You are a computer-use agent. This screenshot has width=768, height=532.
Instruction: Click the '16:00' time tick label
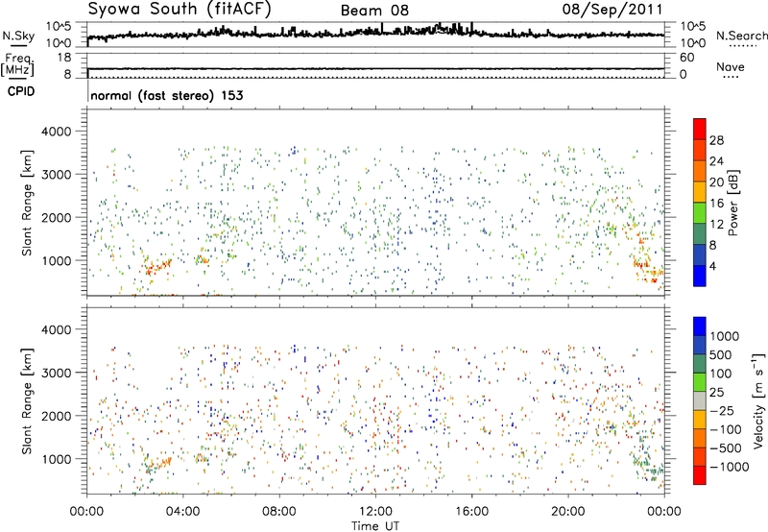(471, 512)
